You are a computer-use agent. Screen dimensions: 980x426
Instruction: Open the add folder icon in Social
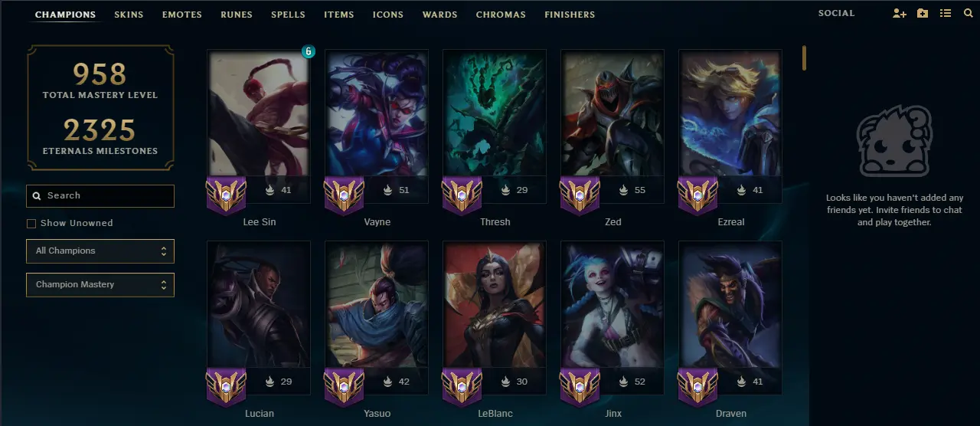(923, 14)
